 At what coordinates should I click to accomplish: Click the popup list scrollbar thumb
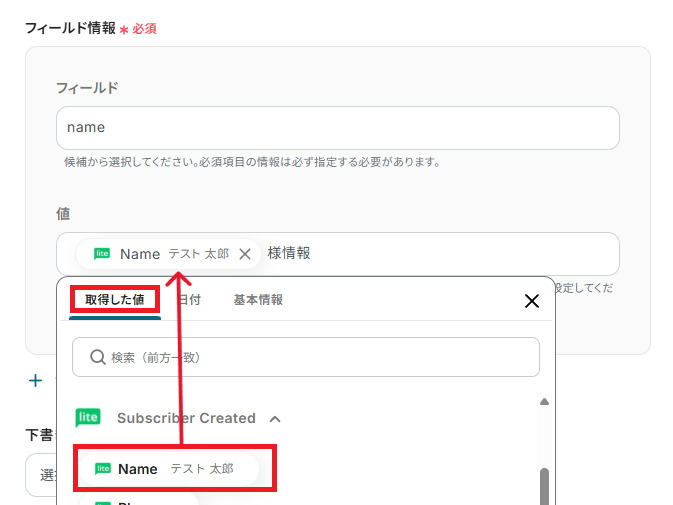click(x=544, y=486)
